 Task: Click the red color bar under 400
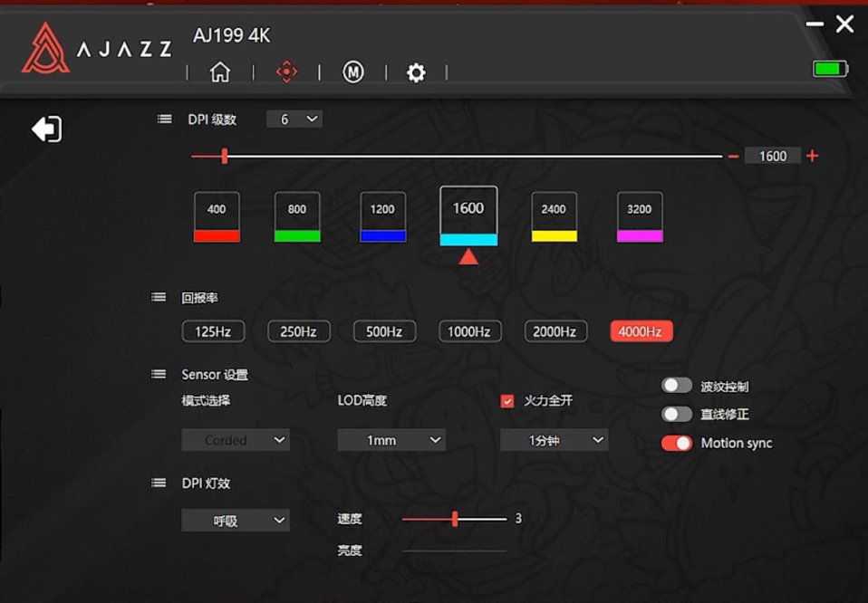point(217,236)
